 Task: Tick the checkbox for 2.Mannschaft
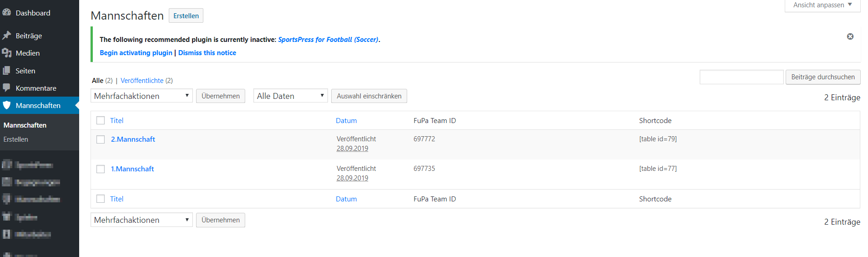(x=101, y=139)
